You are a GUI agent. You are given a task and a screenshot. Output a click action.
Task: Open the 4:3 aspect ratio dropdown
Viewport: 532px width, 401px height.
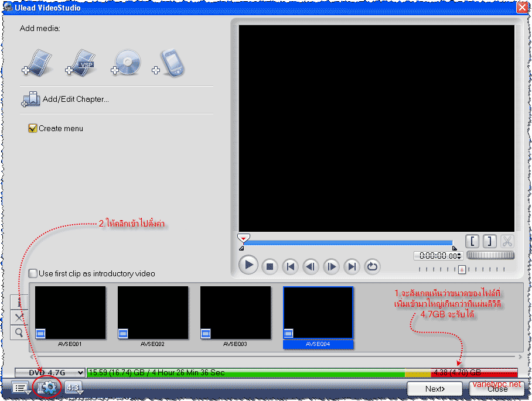tap(74, 388)
